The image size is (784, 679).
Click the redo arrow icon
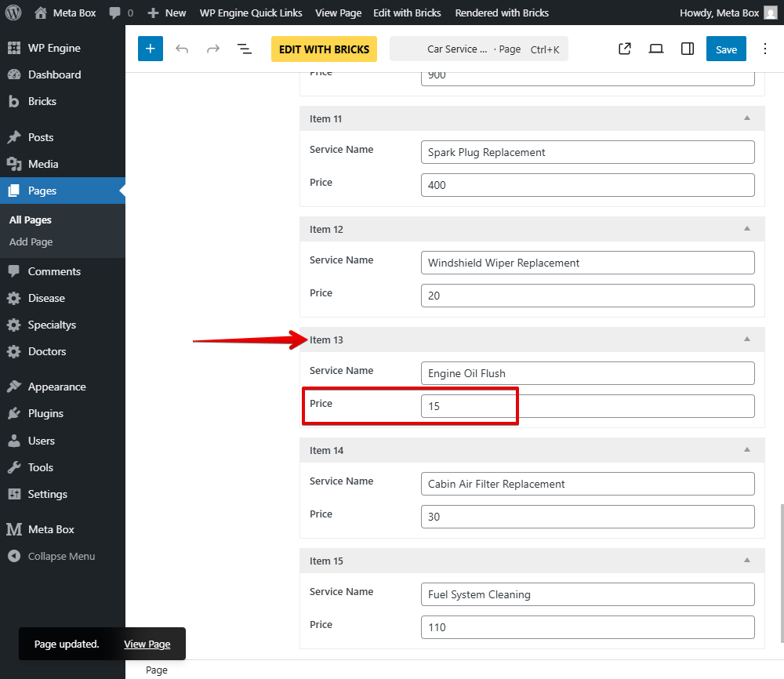(213, 49)
